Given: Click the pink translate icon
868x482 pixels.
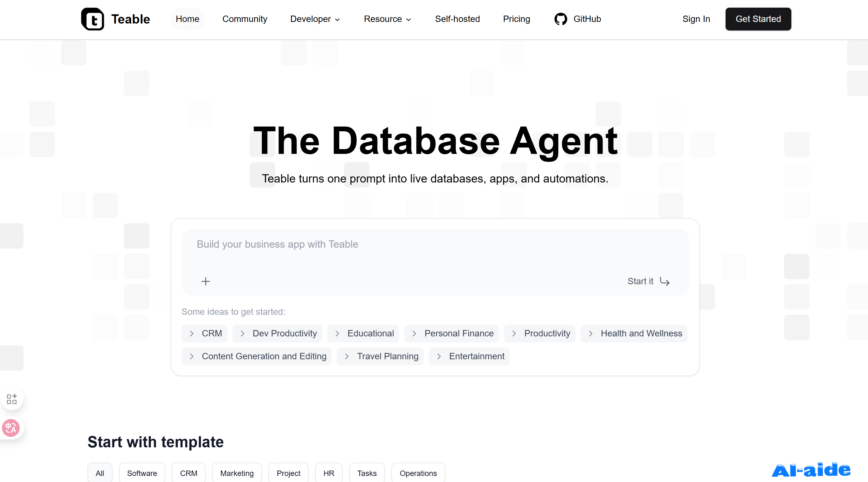Looking at the screenshot, I should [11, 428].
